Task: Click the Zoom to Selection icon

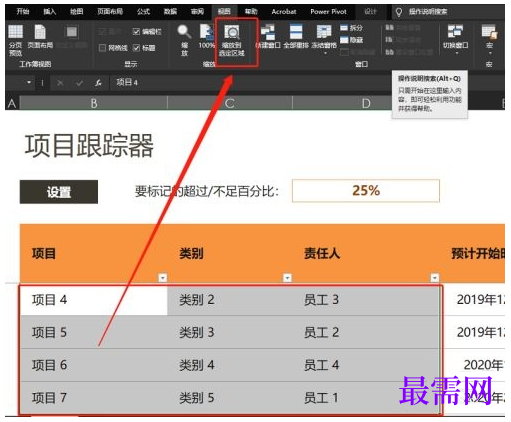Action: point(232,33)
